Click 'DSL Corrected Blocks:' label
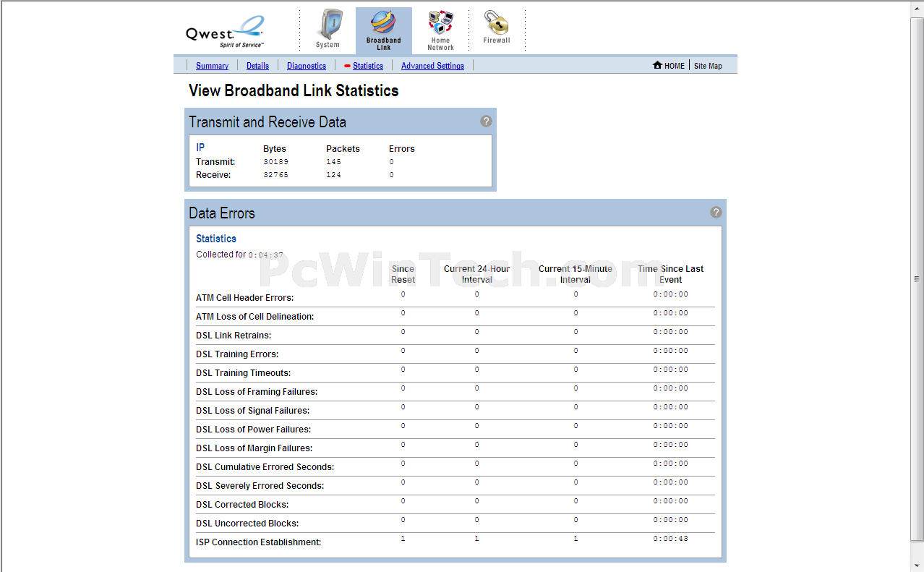Screen dimensions: 924x572 pyautogui.click(x=242, y=505)
